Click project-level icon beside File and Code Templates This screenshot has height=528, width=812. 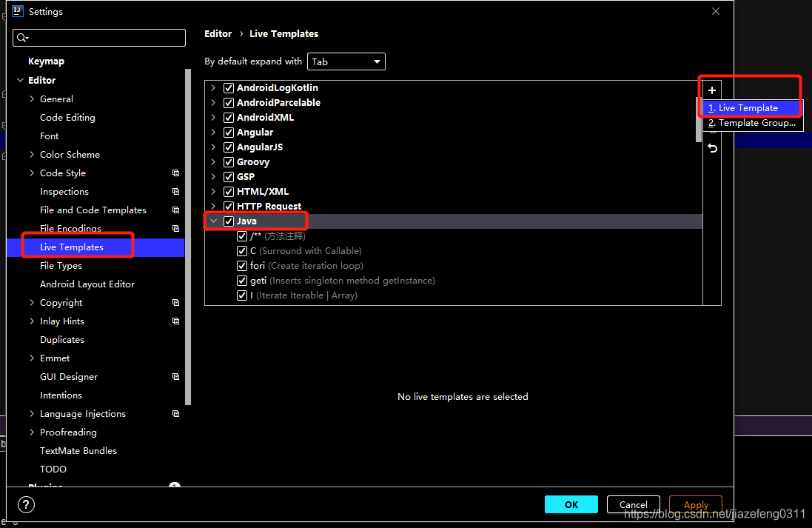point(175,210)
